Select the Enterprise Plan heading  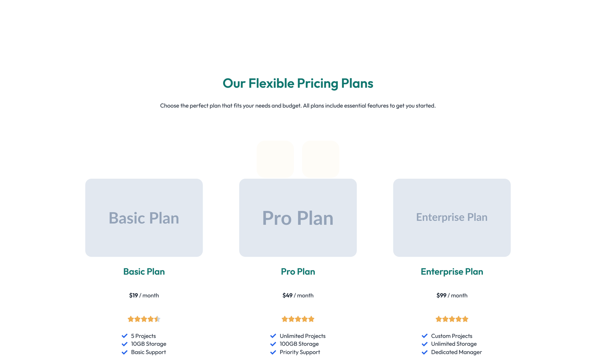[451, 272]
